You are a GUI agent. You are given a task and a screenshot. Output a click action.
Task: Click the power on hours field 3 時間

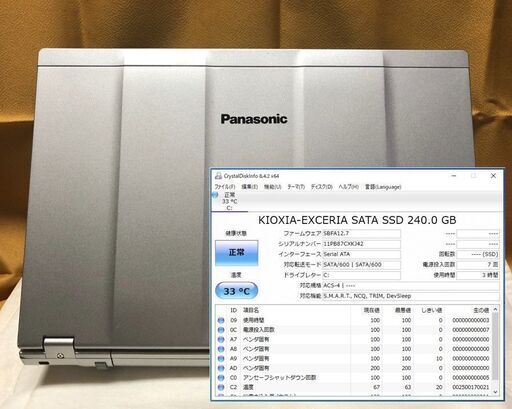pos(478,275)
